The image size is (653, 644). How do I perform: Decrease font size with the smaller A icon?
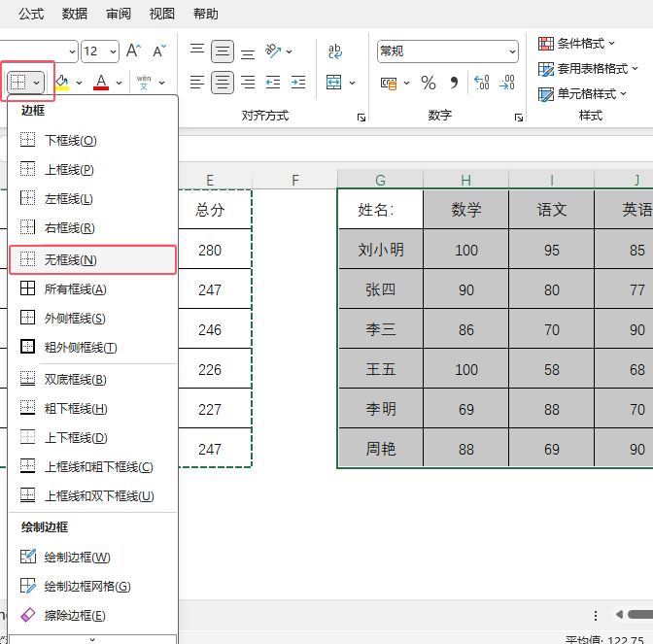pos(159,51)
